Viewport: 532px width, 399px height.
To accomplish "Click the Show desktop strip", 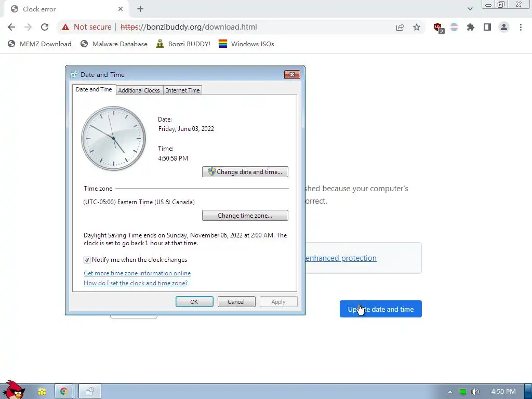I will [x=528, y=392].
